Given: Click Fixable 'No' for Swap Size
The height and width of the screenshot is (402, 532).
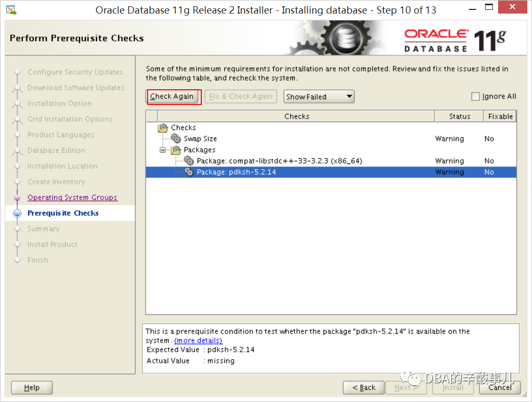Looking at the screenshot, I should (x=489, y=138).
